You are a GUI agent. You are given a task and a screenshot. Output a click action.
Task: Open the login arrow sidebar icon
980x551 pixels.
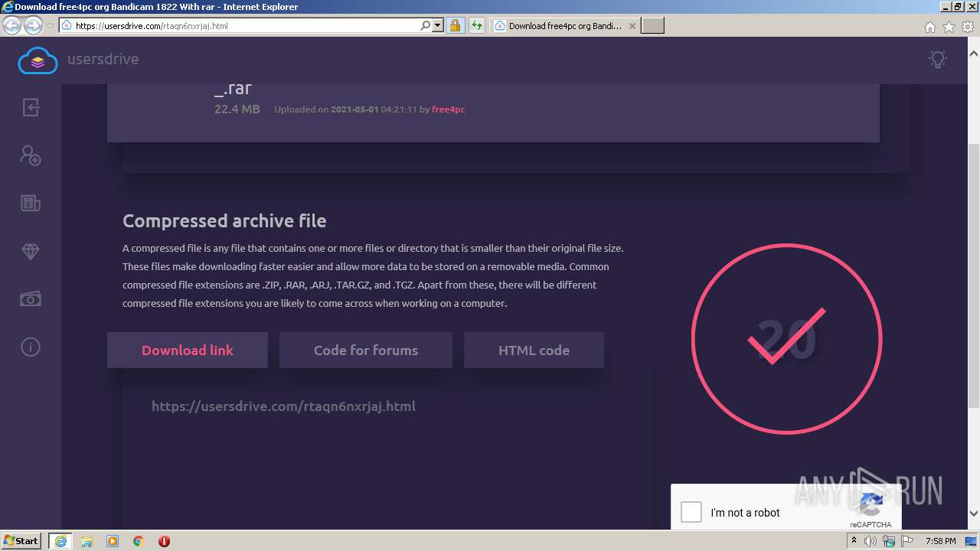pos(31,107)
